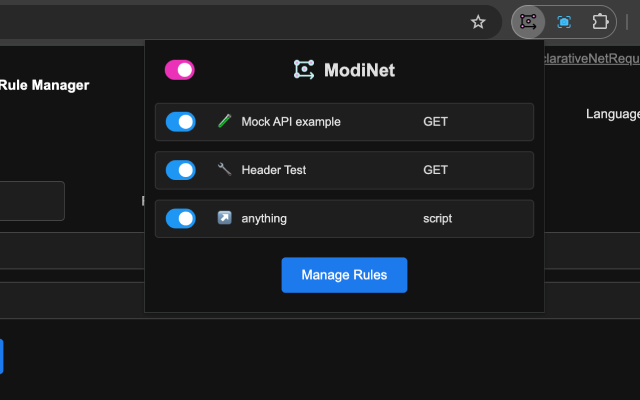Image resolution: width=640 pixels, height=400 pixels.
Task: Select the Header Test rule name
Action: point(273,170)
